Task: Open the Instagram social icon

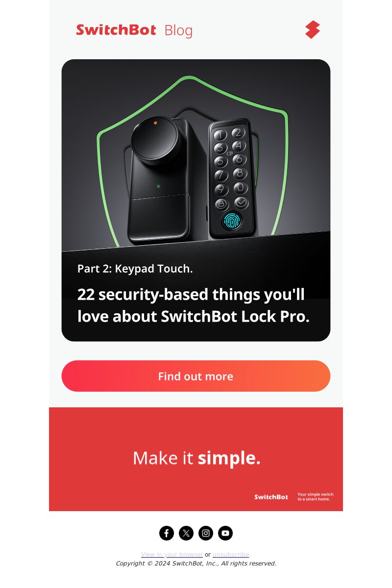Action: 206,533
